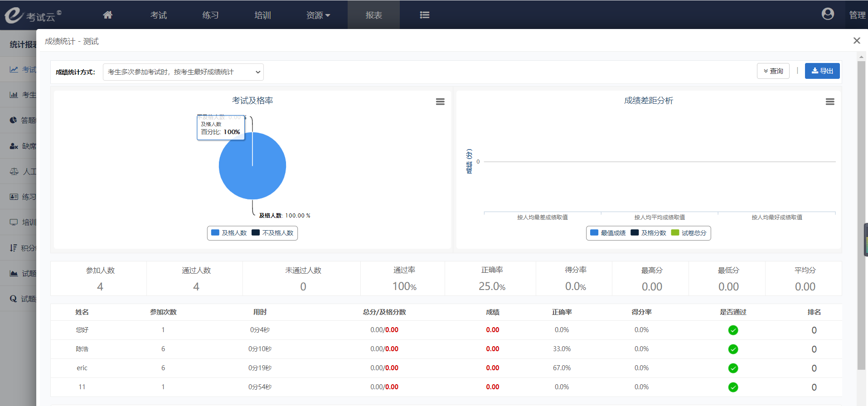Screen dimensions: 868x406
Task: Click the 考试云 logo
Action: (x=33, y=15)
